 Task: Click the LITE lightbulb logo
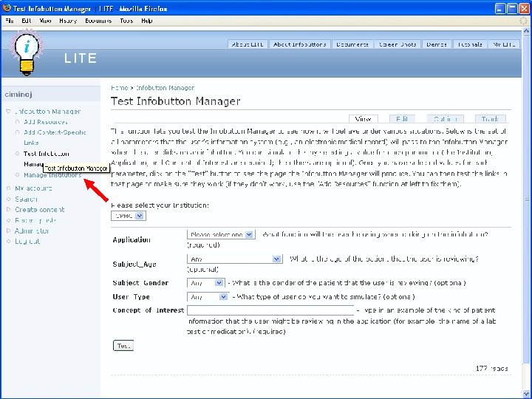(x=27, y=52)
